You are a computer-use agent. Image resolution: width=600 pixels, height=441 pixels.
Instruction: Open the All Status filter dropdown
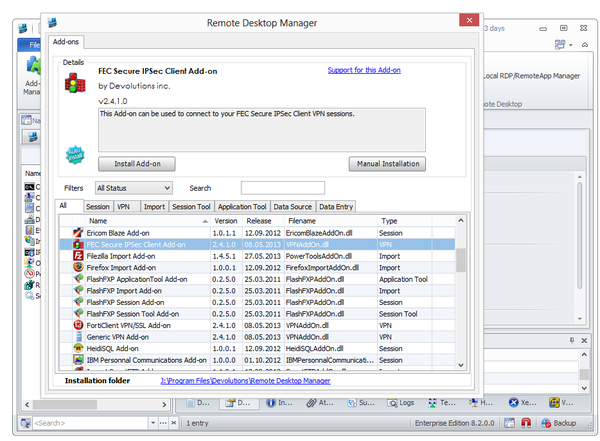[x=134, y=188]
